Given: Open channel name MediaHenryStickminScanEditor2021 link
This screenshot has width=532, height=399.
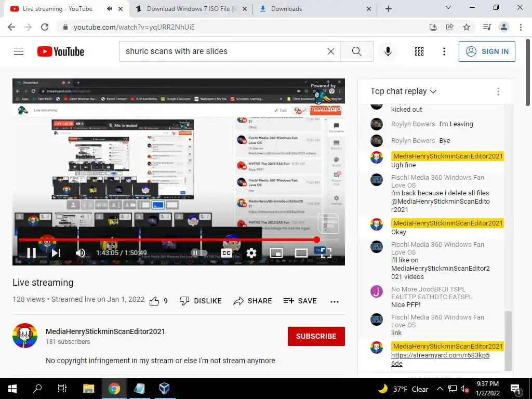Looking at the screenshot, I should coord(105,331).
